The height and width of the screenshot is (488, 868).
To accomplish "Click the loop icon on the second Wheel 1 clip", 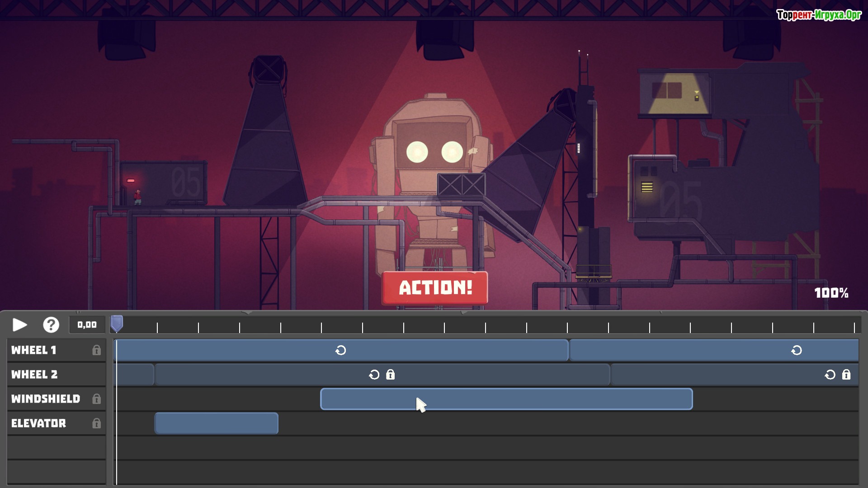I will click(x=797, y=350).
